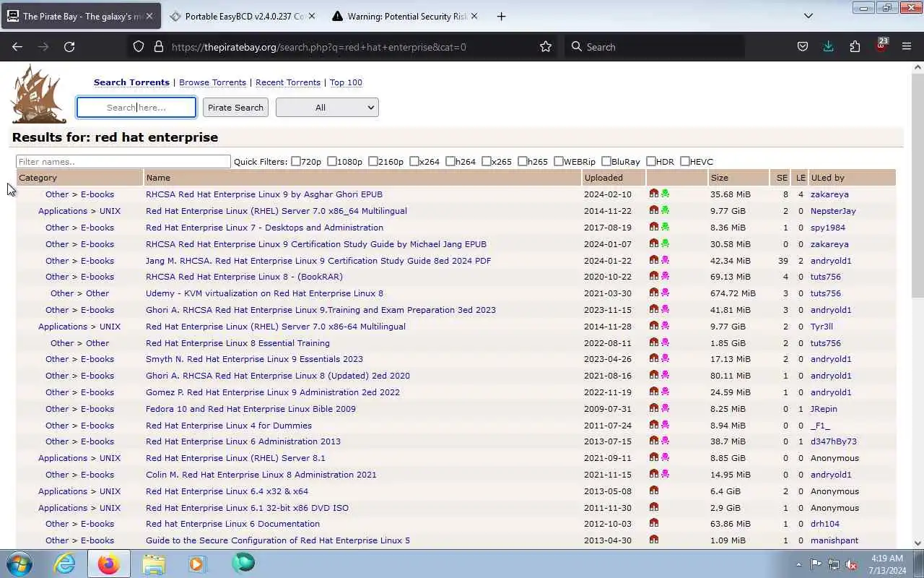Open the Extensions puzzle icon
This screenshot has width=924, height=578.
[x=855, y=46]
